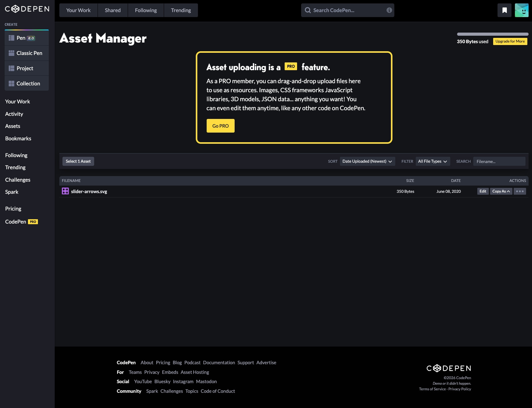Viewport: 532px width, 408px height.
Task: Click the Upgrade for More button
Action: (510, 41)
